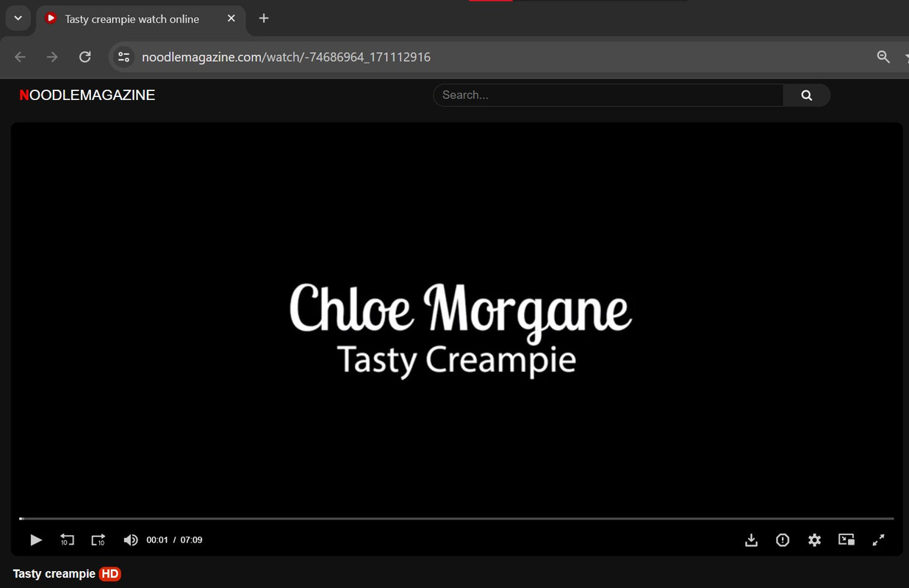This screenshot has width=909, height=588.
Task: Submit search with magnifier button
Action: 807,95
